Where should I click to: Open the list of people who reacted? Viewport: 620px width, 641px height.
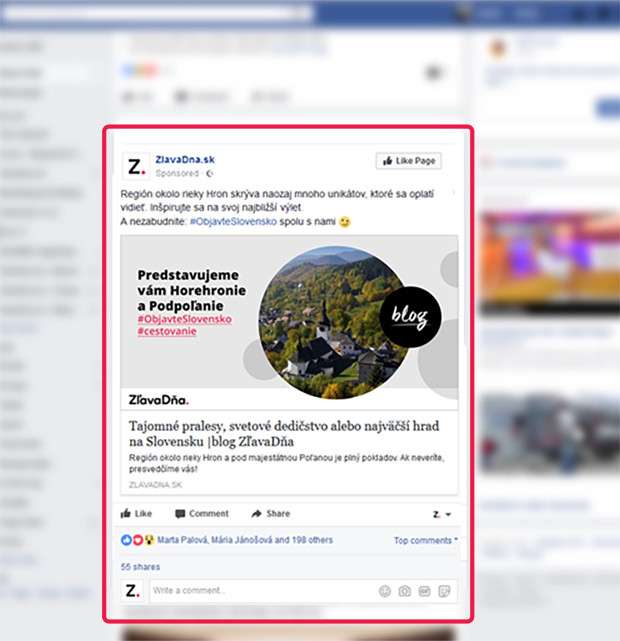(244, 540)
